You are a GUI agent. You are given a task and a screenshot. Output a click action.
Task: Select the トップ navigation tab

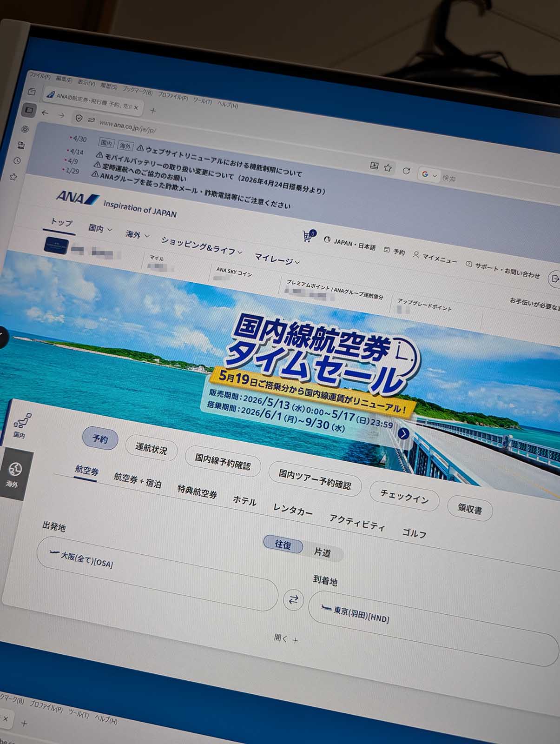pyautogui.click(x=62, y=223)
